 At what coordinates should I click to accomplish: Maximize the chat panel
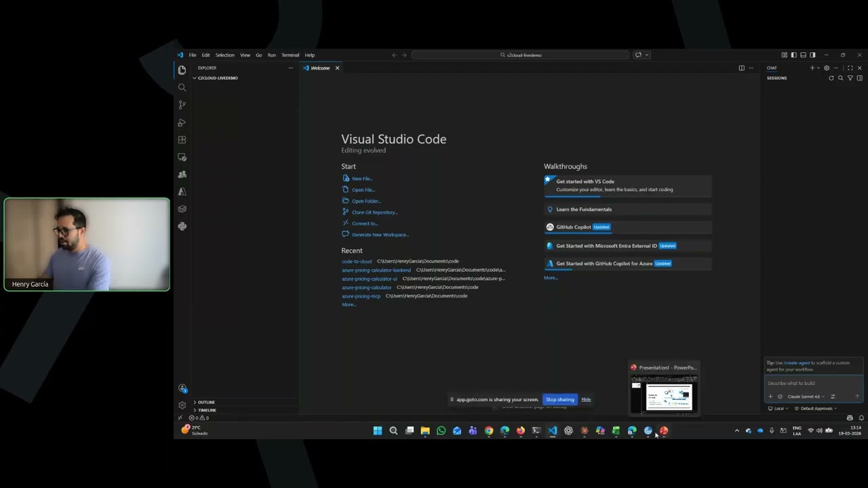[x=850, y=68]
